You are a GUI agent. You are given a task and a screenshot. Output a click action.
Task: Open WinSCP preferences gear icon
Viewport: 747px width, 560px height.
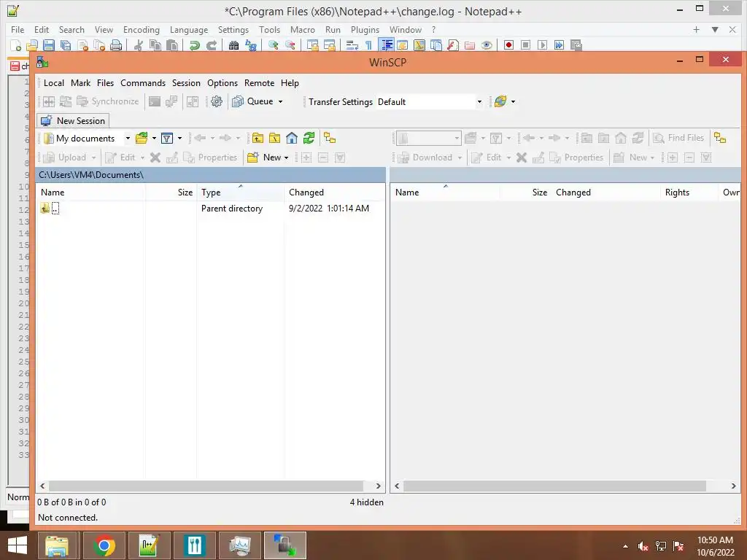[x=216, y=101]
